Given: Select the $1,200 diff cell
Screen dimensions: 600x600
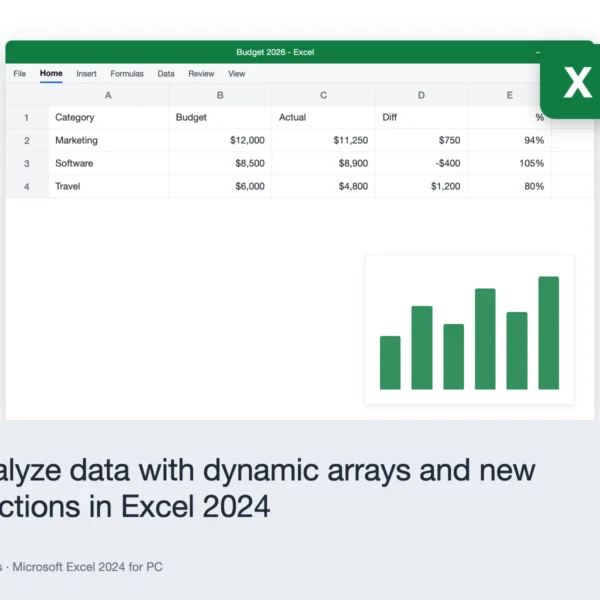Looking at the screenshot, I should pos(421,186).
